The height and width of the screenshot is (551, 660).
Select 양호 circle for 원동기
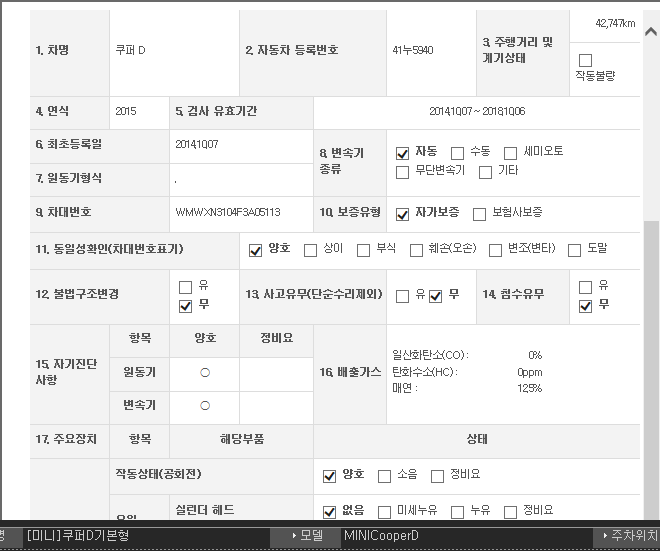coord(205,372)
